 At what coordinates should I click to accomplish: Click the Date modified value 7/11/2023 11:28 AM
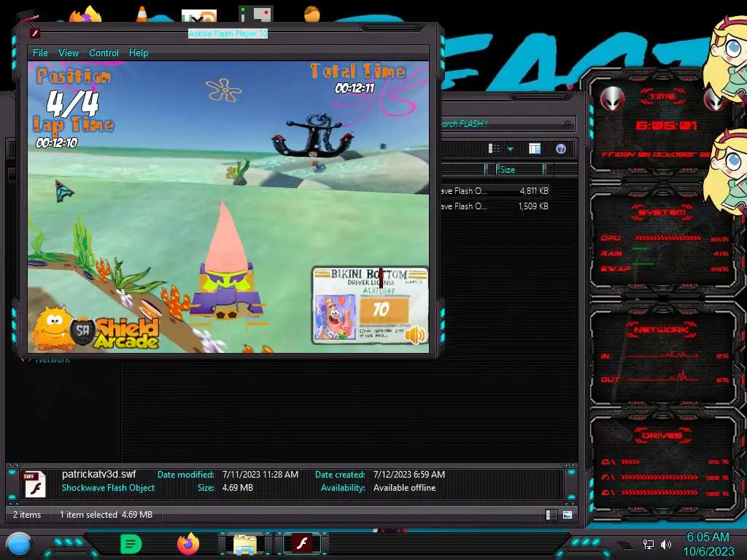tap(260, 475)
